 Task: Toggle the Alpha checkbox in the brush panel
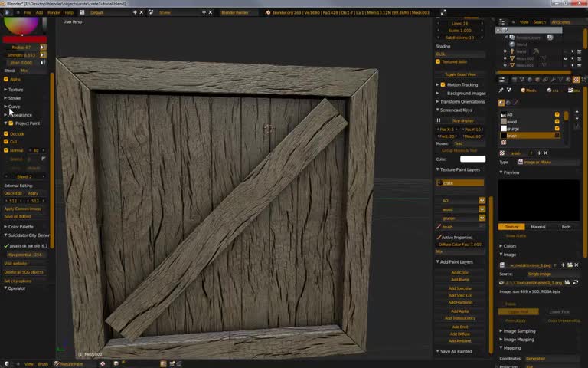(6, 79)
